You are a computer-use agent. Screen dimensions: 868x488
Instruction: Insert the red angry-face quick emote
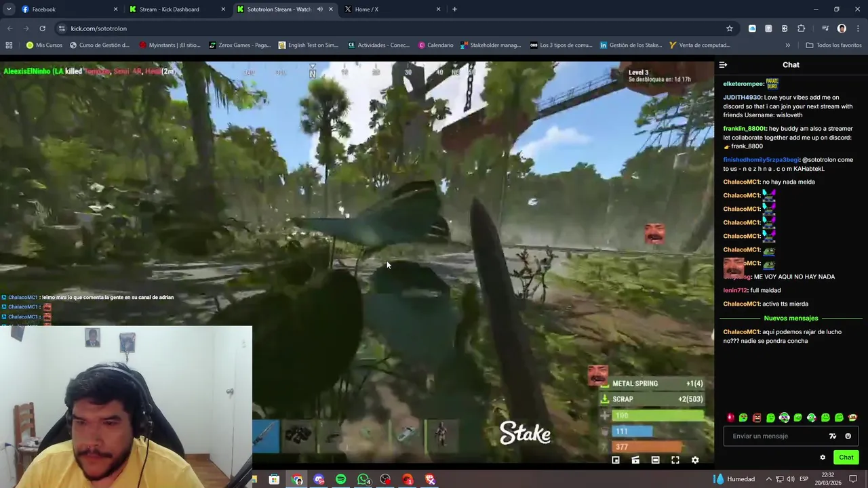point(757,418)
